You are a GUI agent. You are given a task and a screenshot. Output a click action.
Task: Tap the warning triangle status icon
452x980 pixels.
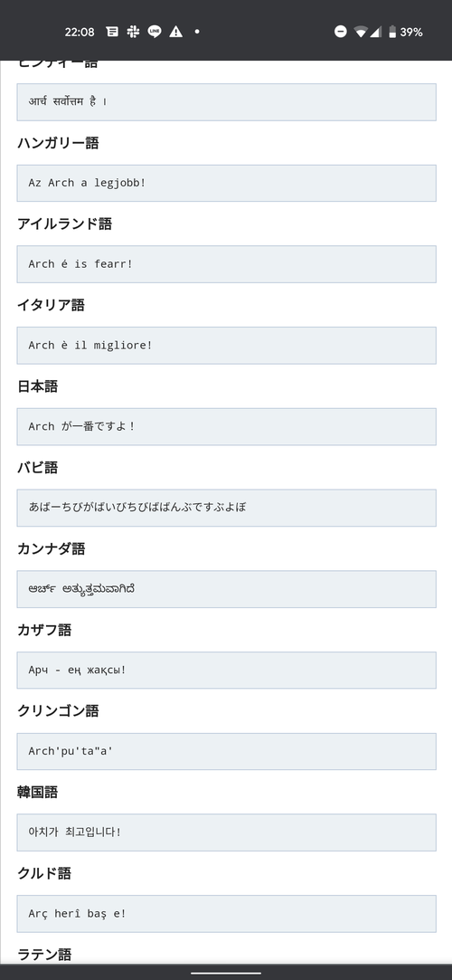tap(176, 32)
